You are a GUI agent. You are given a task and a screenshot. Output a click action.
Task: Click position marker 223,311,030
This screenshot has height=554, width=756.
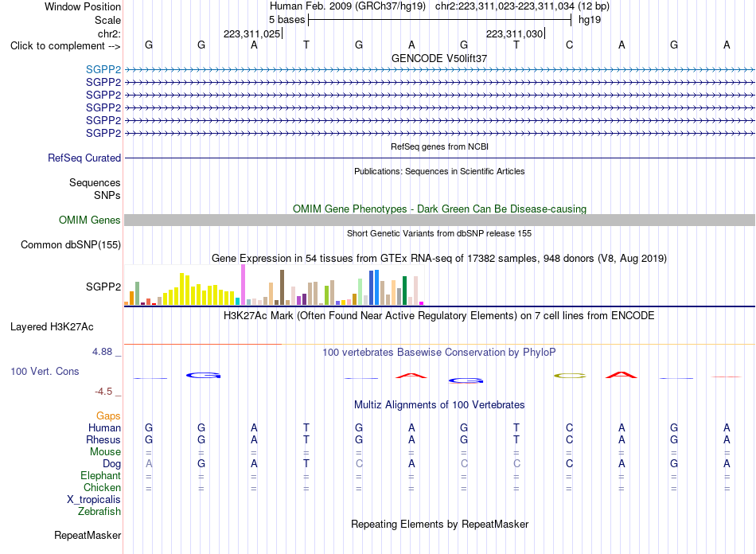click(x=514, y=33)
